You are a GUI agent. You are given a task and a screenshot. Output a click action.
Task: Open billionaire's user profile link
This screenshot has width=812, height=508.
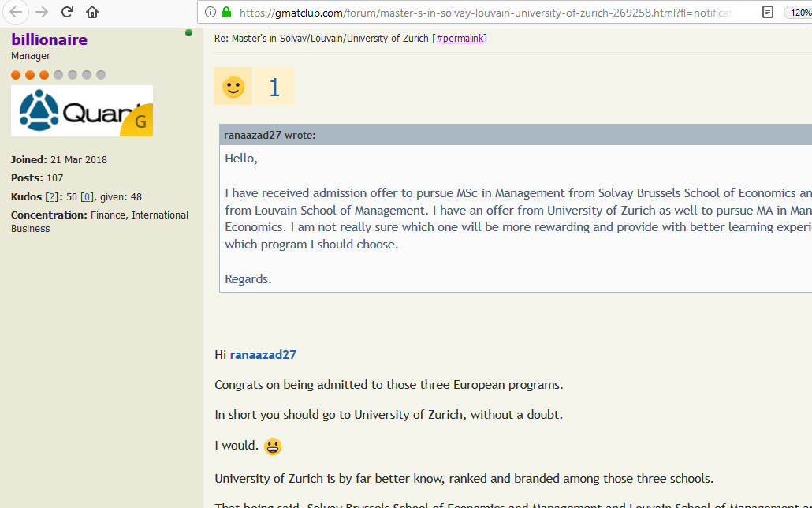tap(49, 39)
